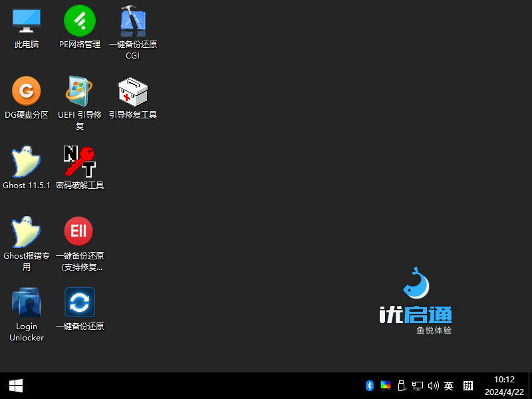Open the UEFI 引导修复 repair tool
Viewport: 532px width, 399px height.
coord(78,92)
